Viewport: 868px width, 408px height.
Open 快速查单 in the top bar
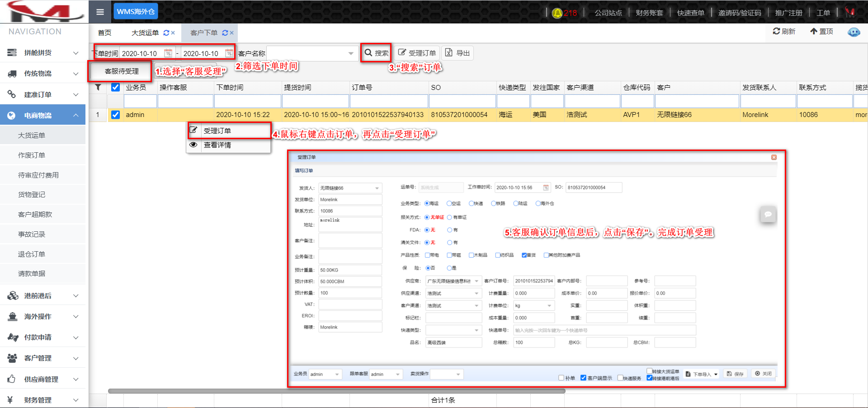690,13
